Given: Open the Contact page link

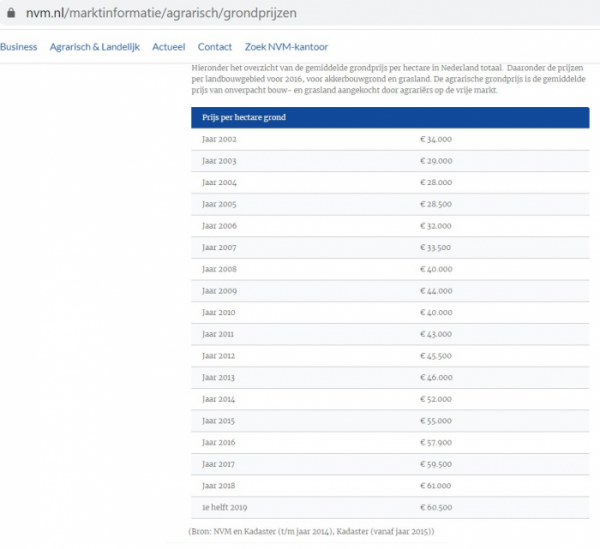Looking at the screenshot, I should point(215,47).
